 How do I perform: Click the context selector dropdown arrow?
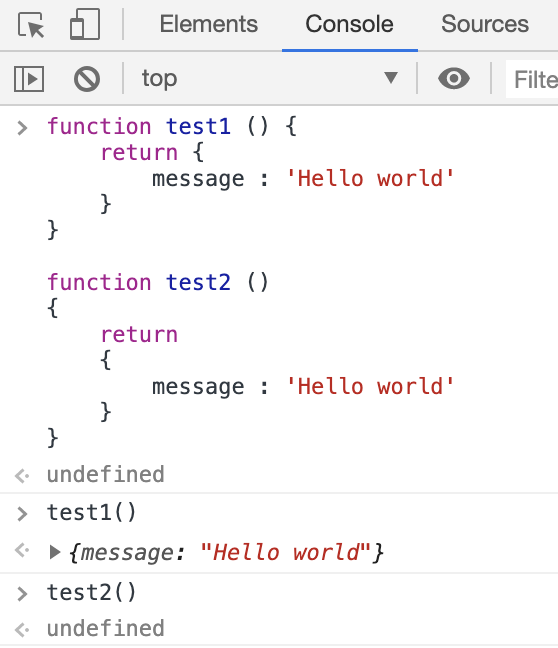tap(391, 77)
